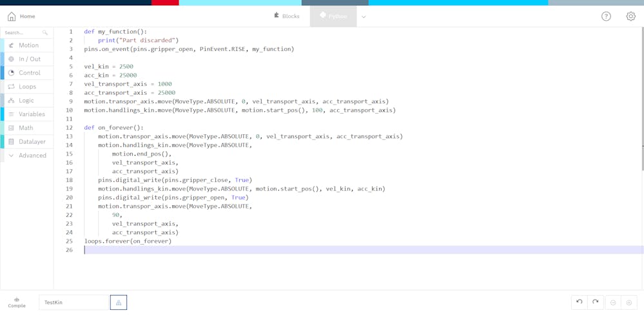Zoom out the editor

tap(613, 303)
